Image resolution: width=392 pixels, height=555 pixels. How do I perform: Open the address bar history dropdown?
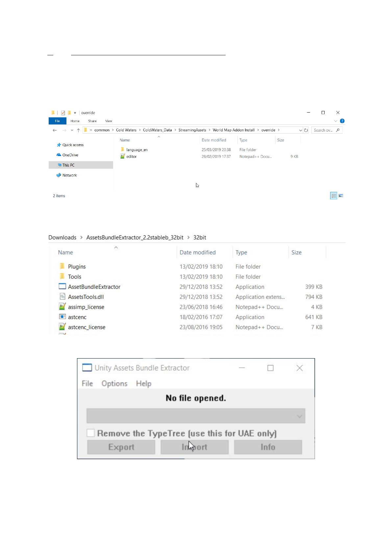tap(300, 130)
